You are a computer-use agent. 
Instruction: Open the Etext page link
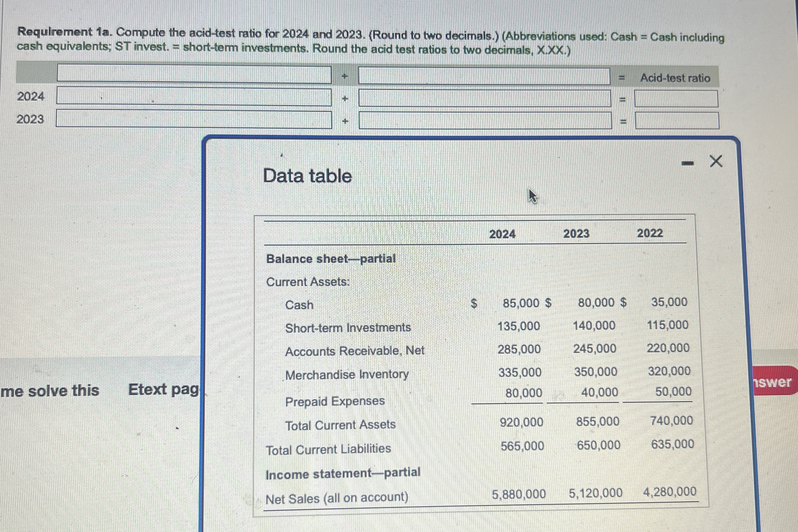[x=163, y=389]
